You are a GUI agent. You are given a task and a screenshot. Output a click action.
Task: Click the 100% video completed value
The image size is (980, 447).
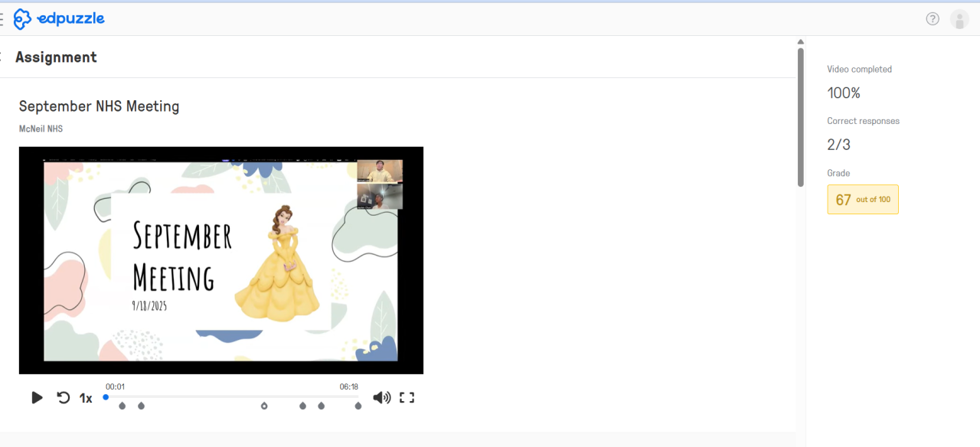click(x=844, y=93)
